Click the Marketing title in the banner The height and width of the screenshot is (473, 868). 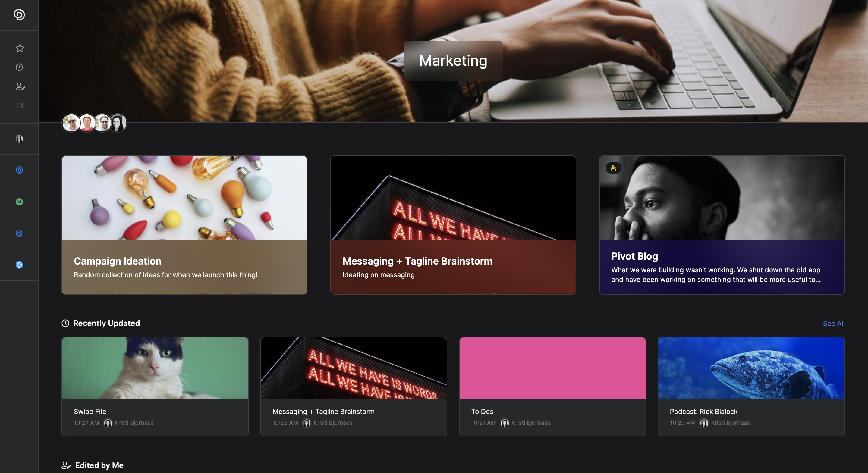click(x=453, y=61)
